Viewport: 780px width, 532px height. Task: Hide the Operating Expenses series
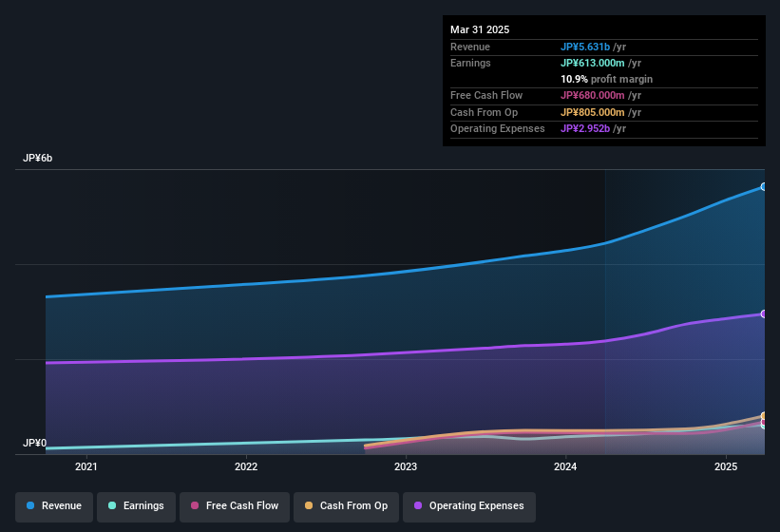[x=469, y=506]
